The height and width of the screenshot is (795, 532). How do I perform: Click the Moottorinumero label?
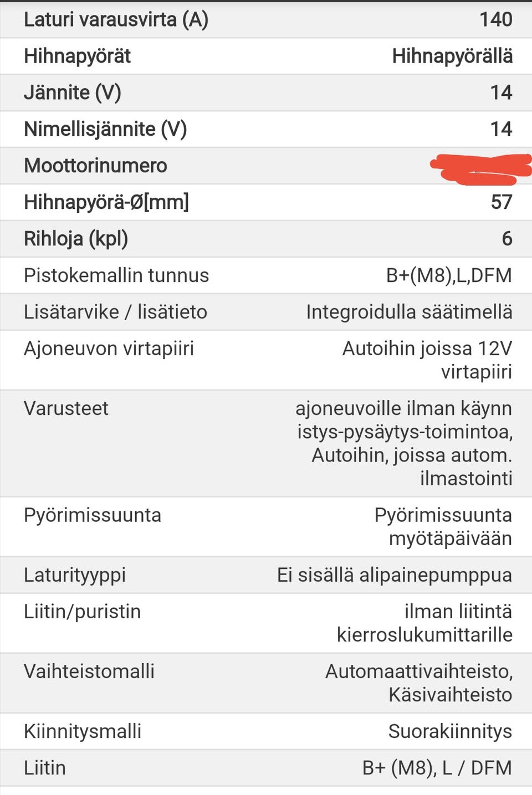click(95, 166)
